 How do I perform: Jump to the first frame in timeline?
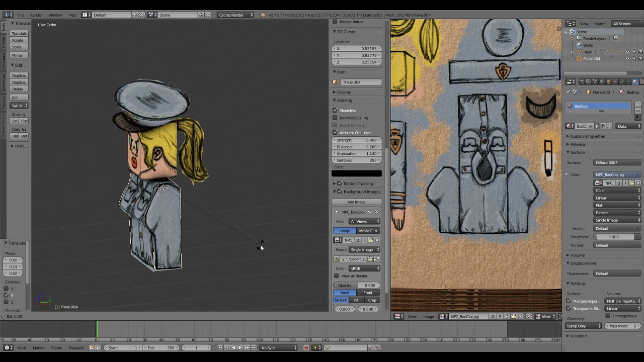click(220, 348)
